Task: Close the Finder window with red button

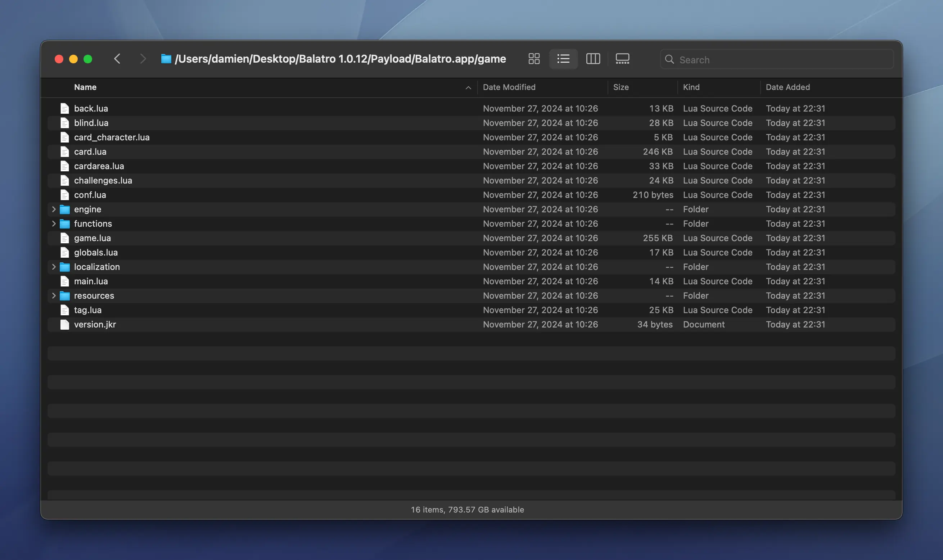Action: click(x=59, y=59)
